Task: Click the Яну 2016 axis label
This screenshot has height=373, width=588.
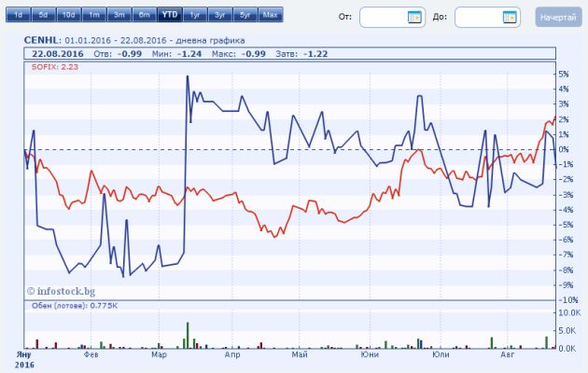Action: pos(24,360)
